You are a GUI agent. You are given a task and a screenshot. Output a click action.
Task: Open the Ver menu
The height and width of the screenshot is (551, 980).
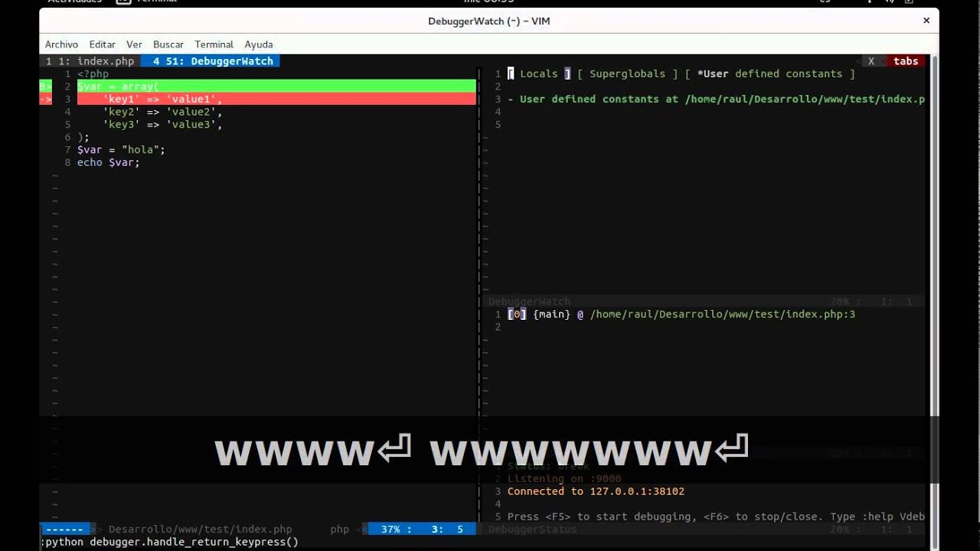[x=134, y=44]
